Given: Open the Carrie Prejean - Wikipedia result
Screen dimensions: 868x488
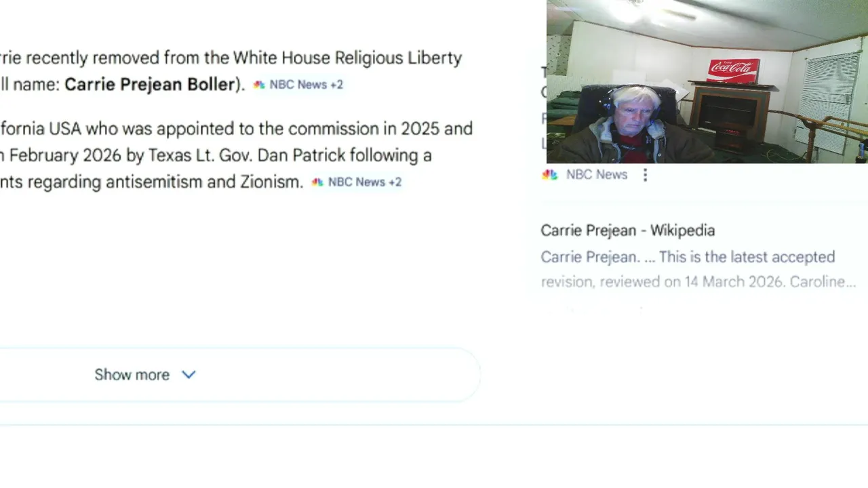Looking at the screenshot, I should tap(628, 230).
